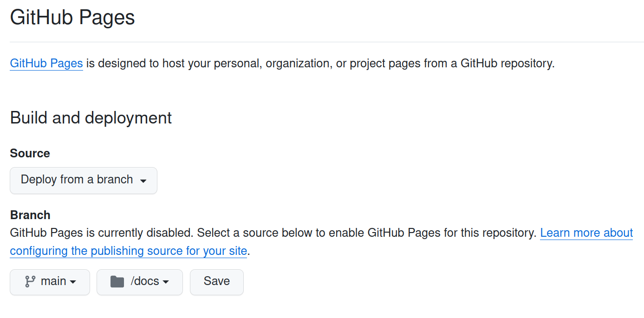Click the git branch icon beside main
Screen dimensions: 644x318
[x=30, y=282]
